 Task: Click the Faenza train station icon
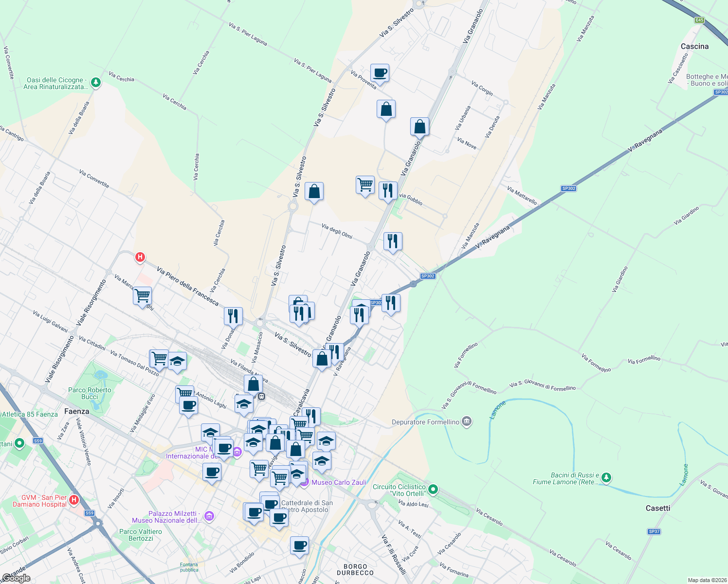[261, 396]
